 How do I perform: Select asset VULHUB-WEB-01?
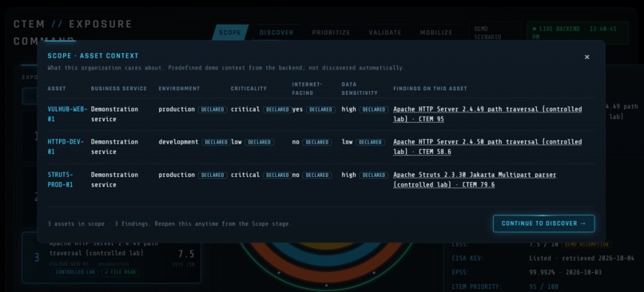click(x=67, y=114)
